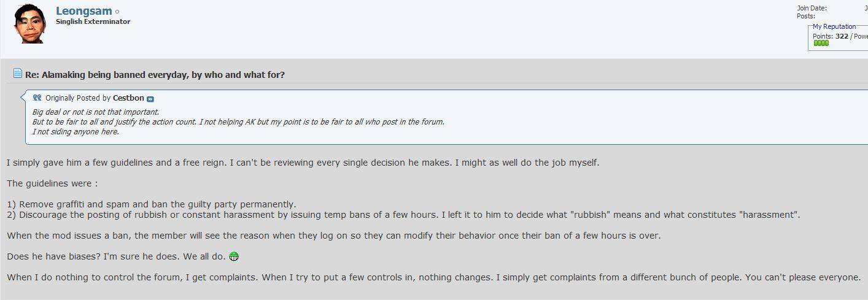The height and width of the screenshot is (300, 868).
Task: Click the Singlish Exterminator user title
Action: 93,21
